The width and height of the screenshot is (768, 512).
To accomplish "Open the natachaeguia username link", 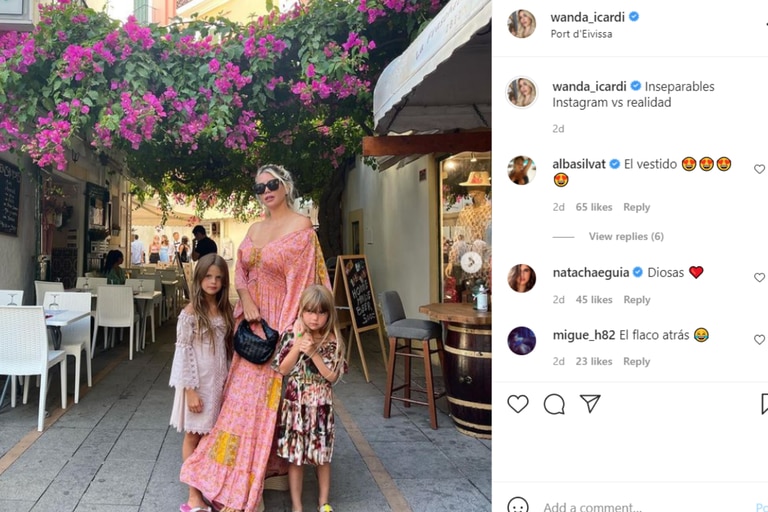I will click(591, 272).
